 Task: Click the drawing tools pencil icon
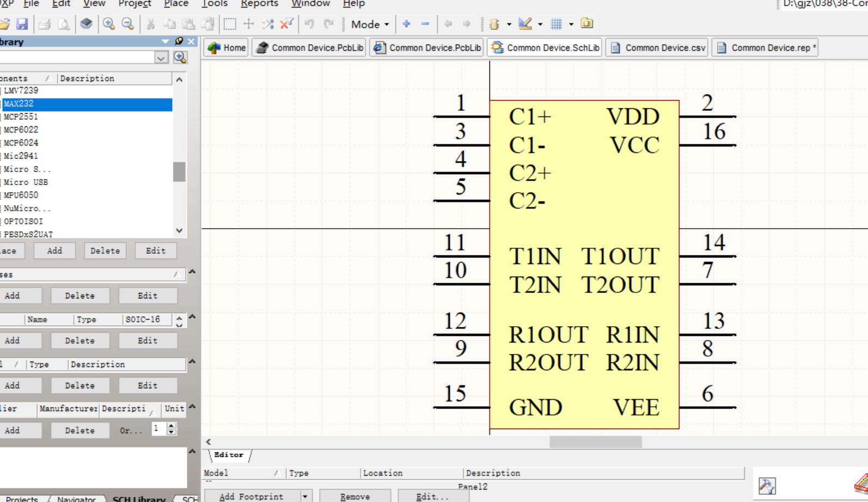coord(525,24)
